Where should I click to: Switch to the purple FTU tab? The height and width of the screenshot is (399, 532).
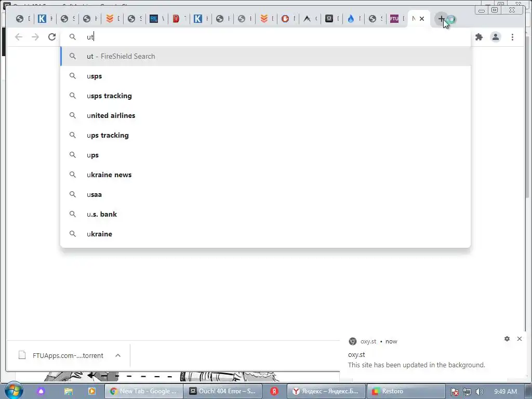[x=394, y=19]
